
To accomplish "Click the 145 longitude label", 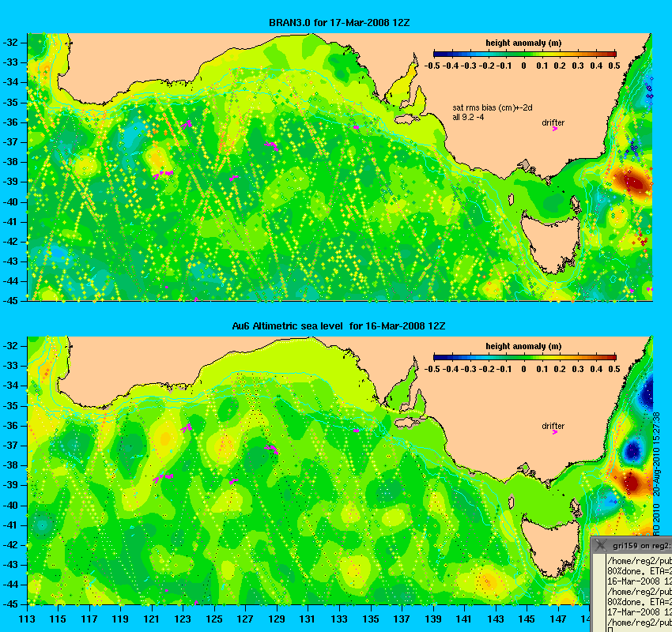I will [x=527, y=619].
